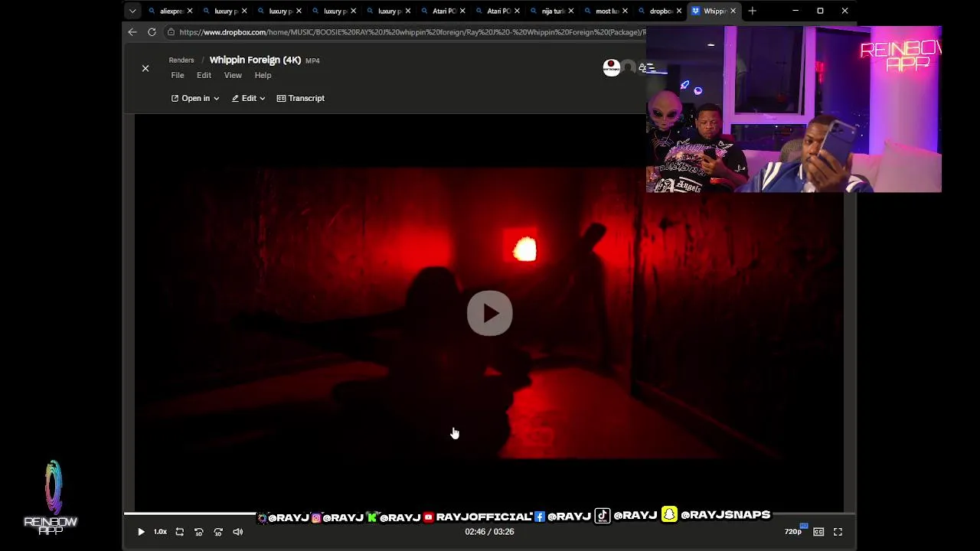Open a new browser tab with plus
The width and height of the screenshot is (980, 551).
(x=753, y=11)
